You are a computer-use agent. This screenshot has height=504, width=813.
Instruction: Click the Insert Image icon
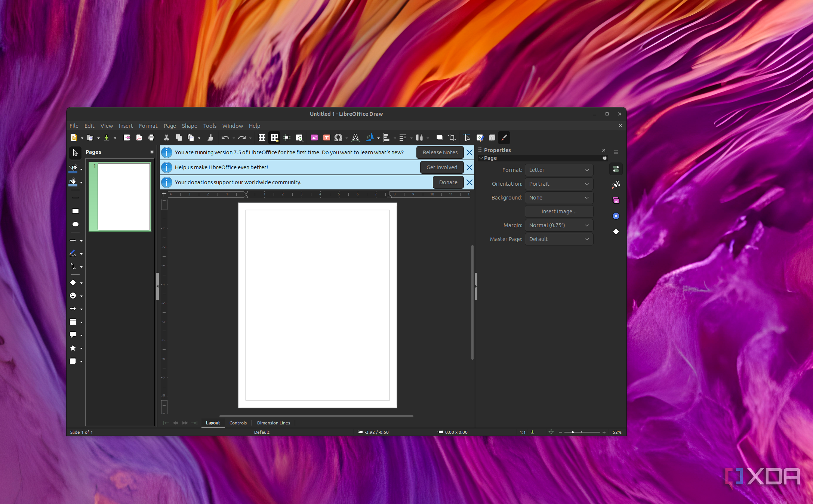click(314, 138)
